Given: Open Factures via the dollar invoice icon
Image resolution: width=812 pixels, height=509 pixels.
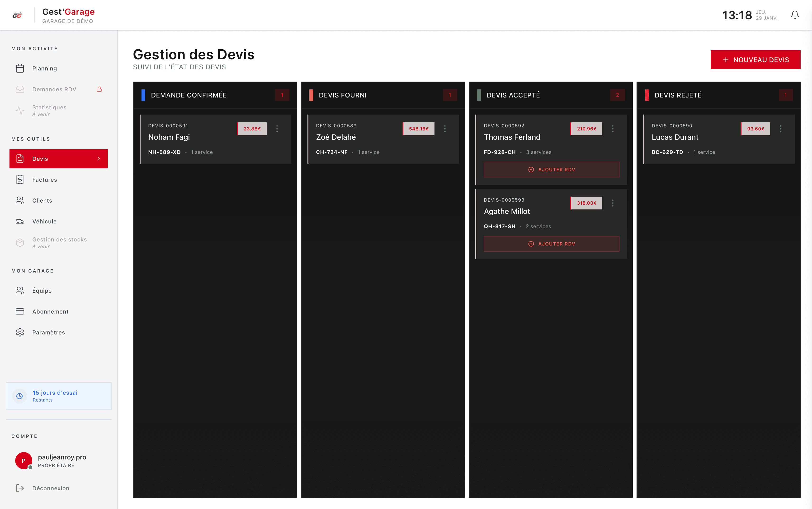Looking at the screenshot, I should click(20, 179).
